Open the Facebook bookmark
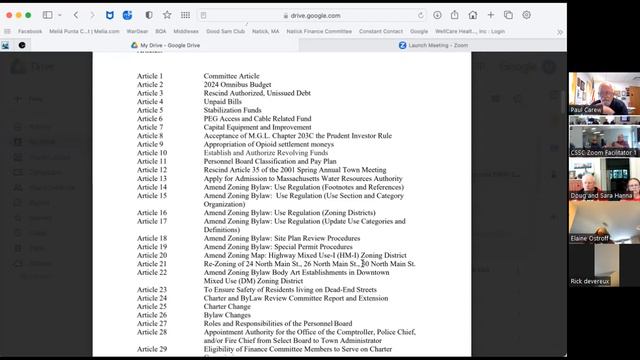640x360 pixels. [30, 31]
